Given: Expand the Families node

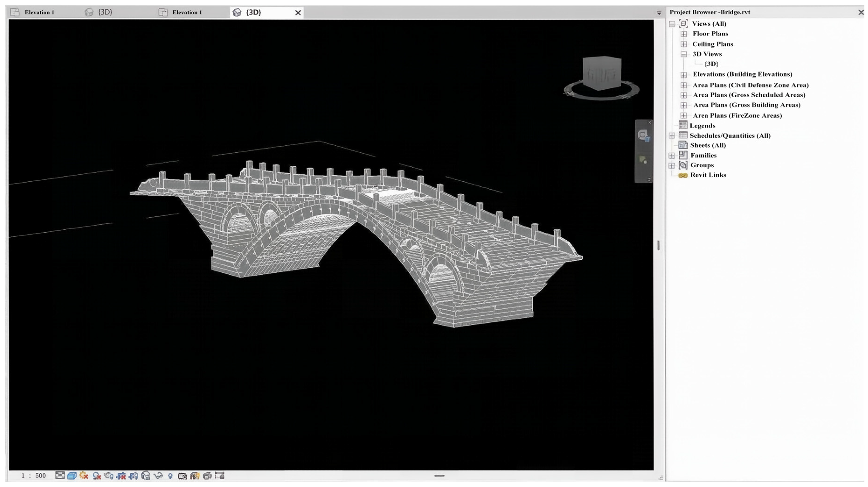Looking at the screenshot, I should click(672, 155).
